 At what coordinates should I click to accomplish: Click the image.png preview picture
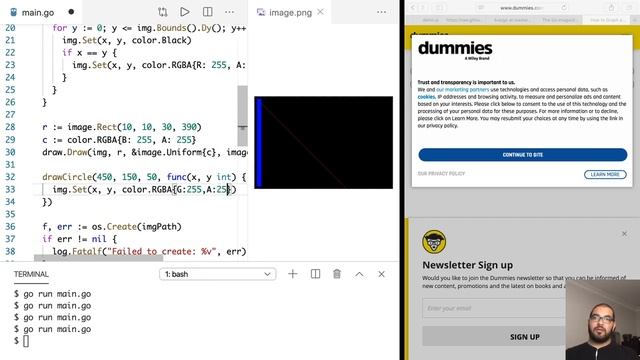coord(324,142)
